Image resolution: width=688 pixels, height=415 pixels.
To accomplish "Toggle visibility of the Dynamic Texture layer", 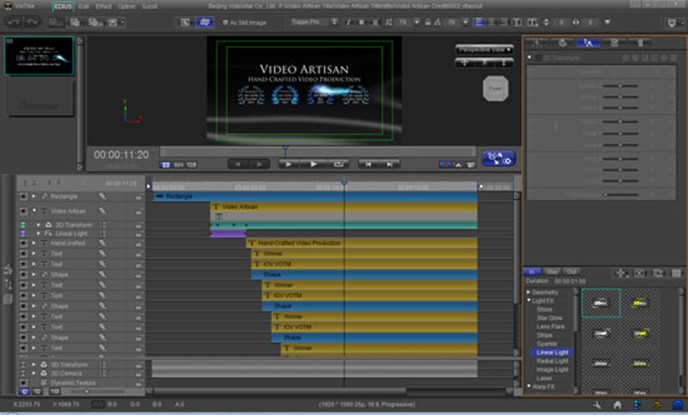I will coord(23,383).
